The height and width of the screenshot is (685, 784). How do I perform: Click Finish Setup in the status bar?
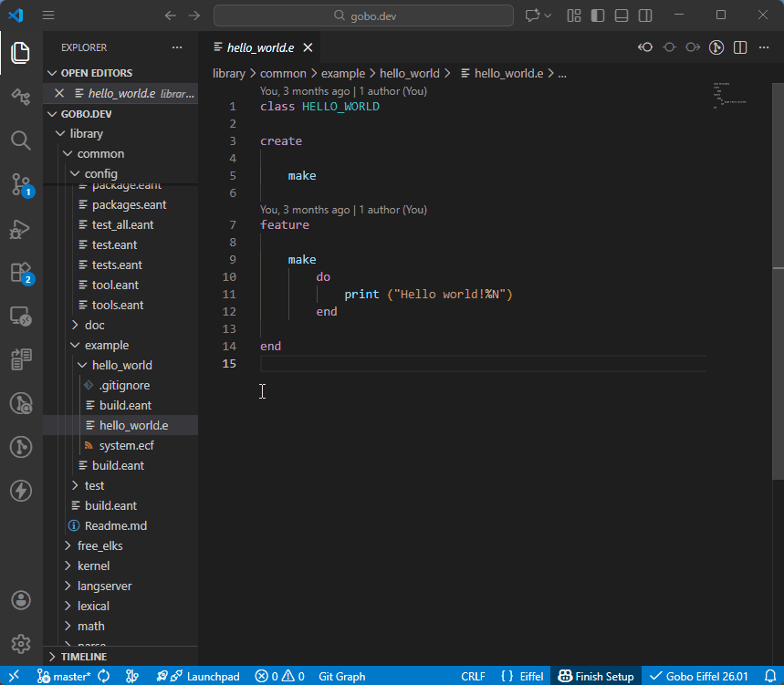coord(596,676)
